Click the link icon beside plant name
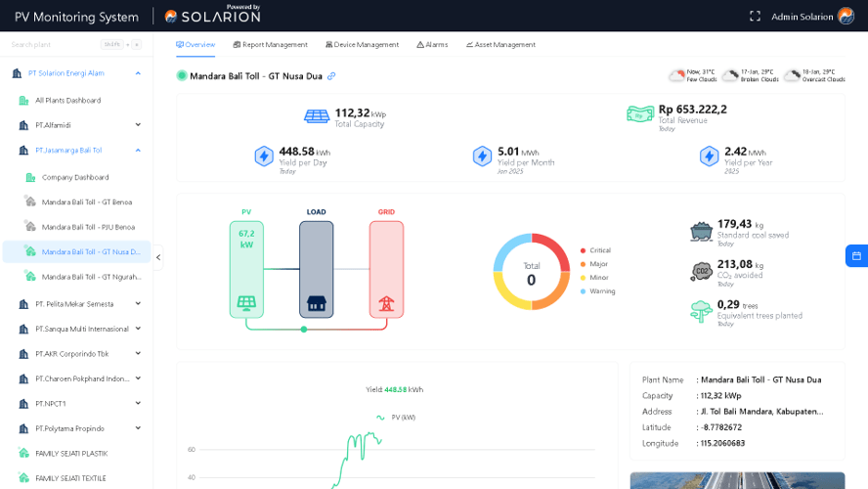Image resolution: width=868 pixels, height=489 pixels. point(331,76)
